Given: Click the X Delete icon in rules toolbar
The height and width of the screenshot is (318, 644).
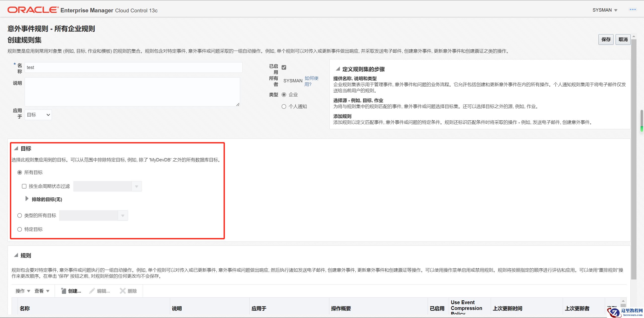Looking at the screenshot, I should coord(123,291).
